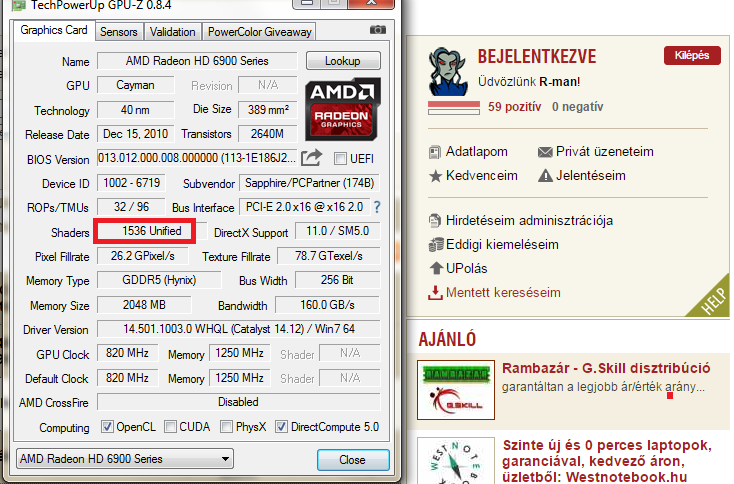The height and width of the screenshot is (484, 734).
Task: Click the Release Date value Dec 15, 2010
Action: (x=135, y=134)
